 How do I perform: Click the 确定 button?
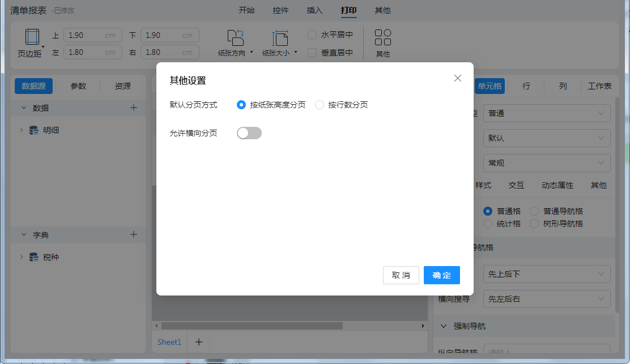click(x=441, y=275)
